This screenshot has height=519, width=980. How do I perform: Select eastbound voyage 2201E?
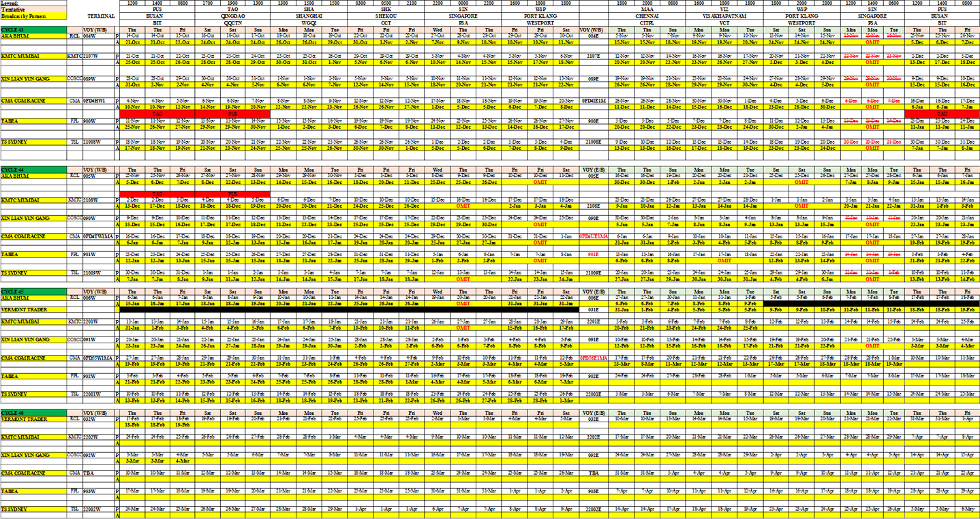click(594, 321)
